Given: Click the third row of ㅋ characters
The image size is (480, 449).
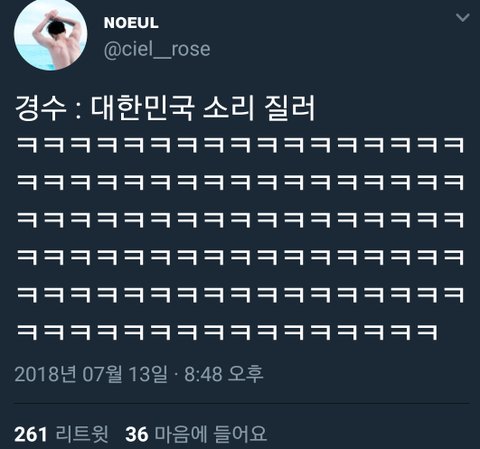Looking at the screenshot, I should click(x=240, y=220).
